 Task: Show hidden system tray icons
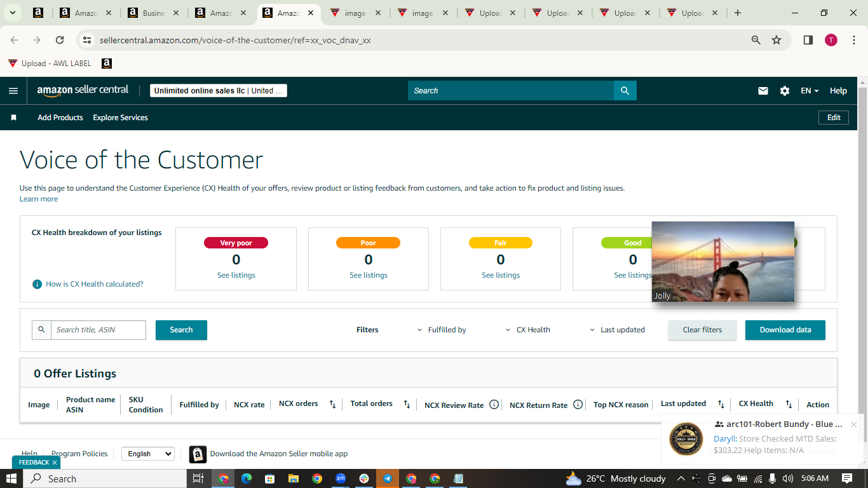point(681,478)
